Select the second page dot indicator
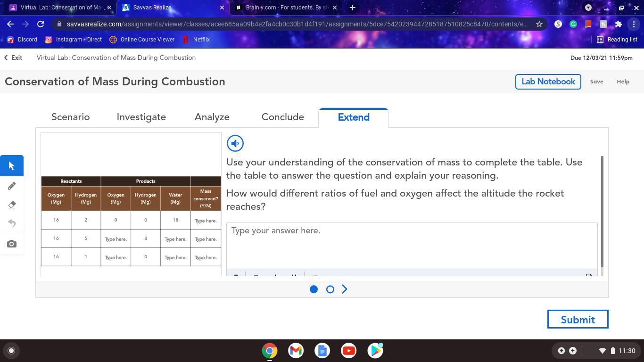644x362 pixels. pos(330,289)
